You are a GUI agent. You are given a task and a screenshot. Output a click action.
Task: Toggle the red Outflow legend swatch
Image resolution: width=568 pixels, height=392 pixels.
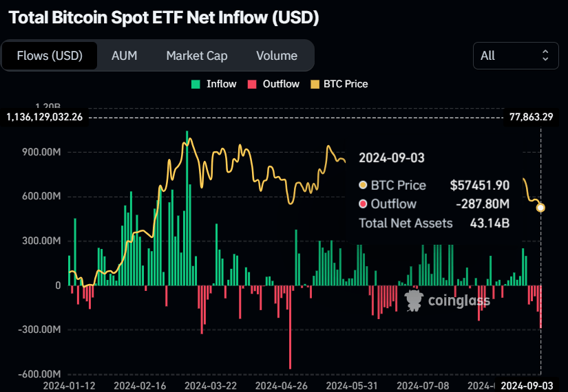point(252,85)
